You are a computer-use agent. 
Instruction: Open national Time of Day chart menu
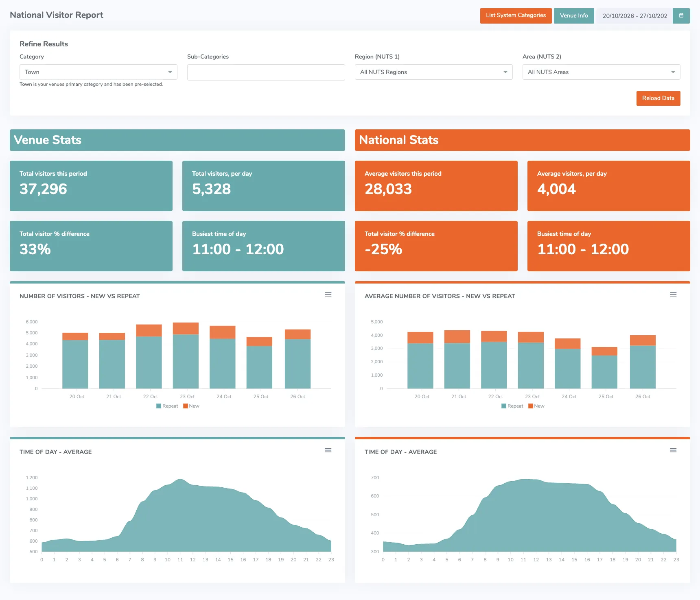673,450
